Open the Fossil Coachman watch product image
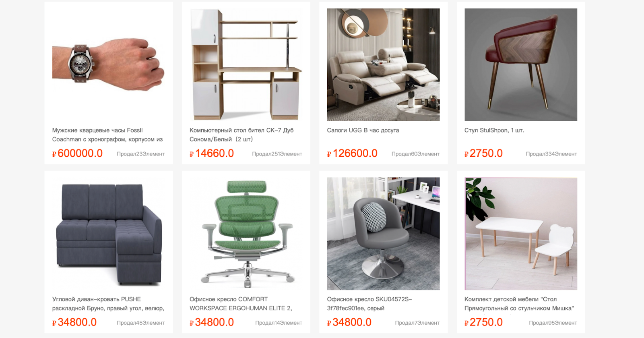This screenshot has width=644, height=338. 109,65
